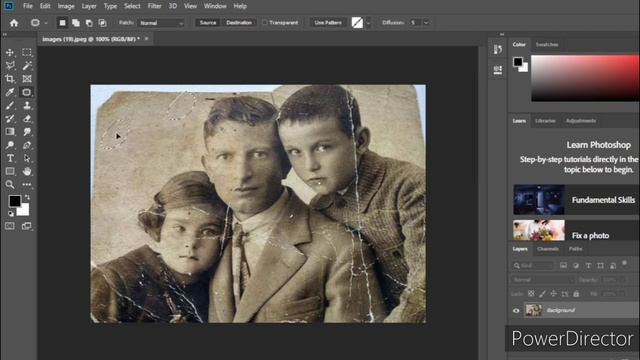
Task: Choose Intersect with selection mode
Action: [x=102, y=23]
